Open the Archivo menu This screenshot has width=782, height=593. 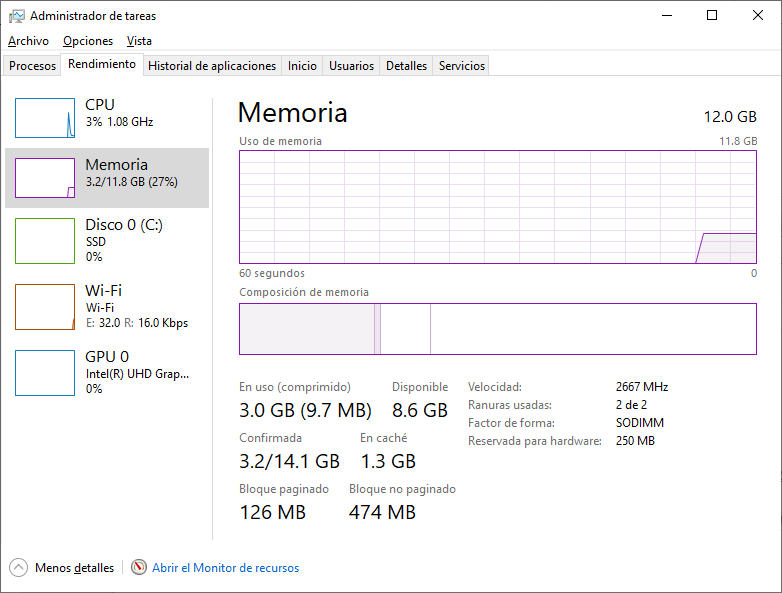coord(28,41)
